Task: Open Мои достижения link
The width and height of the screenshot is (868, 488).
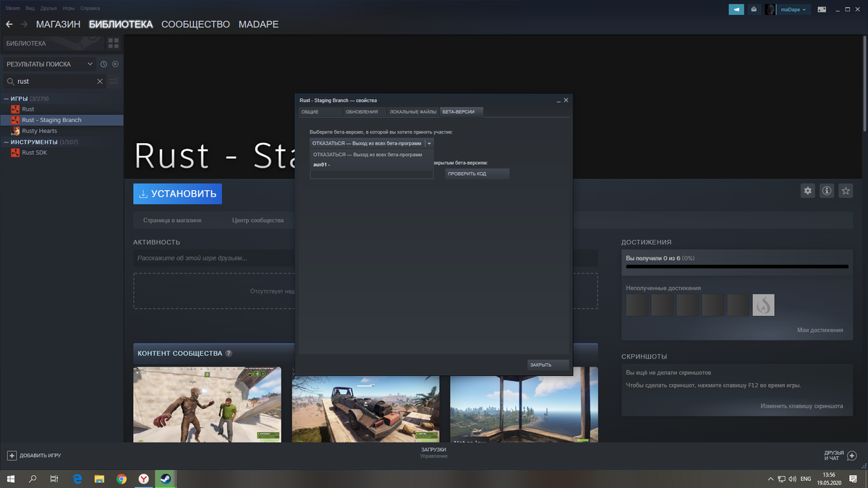Action: (820, 330)
